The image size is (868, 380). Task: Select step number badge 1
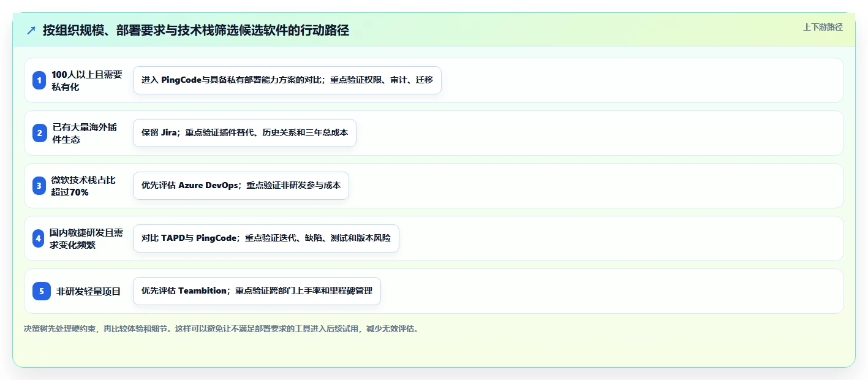[39, 80]
